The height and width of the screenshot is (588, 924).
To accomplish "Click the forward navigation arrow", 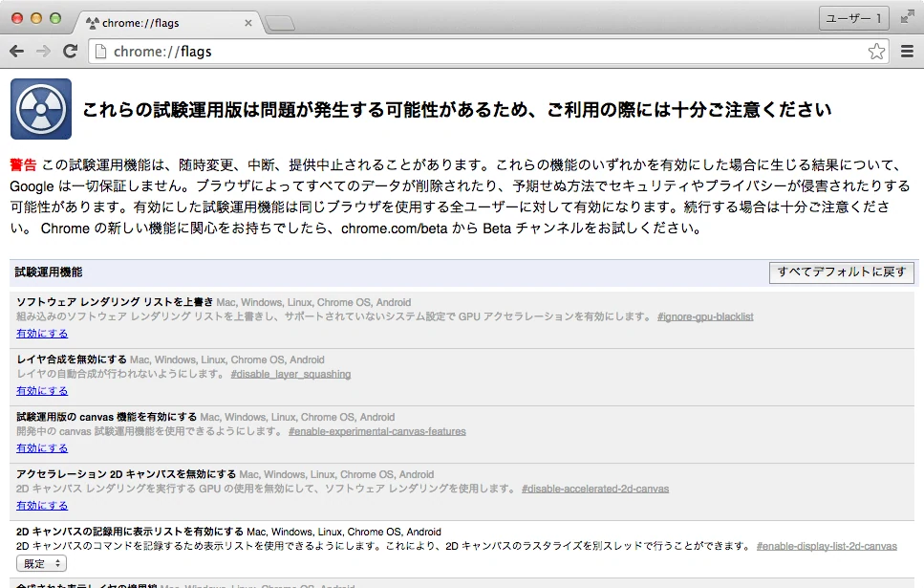I will (x=43, y=52).
